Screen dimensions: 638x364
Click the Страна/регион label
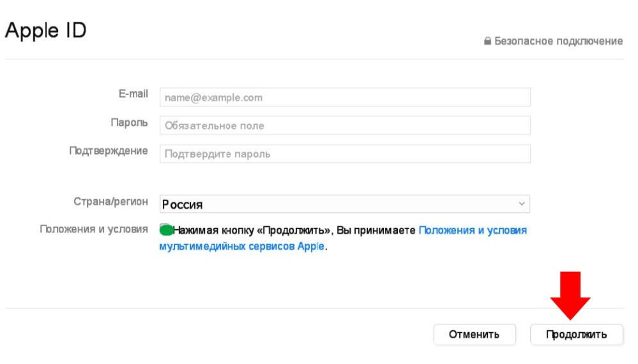click(110, 202)
